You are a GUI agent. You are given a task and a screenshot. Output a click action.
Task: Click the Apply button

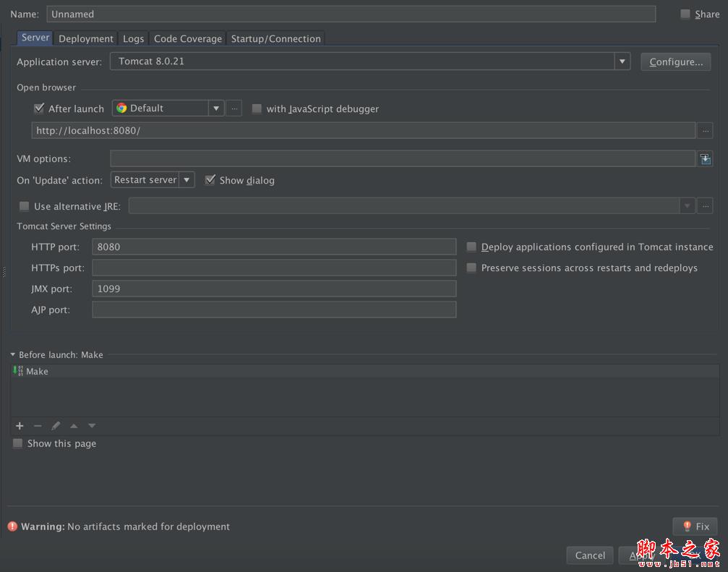click(x=642, y=555)
